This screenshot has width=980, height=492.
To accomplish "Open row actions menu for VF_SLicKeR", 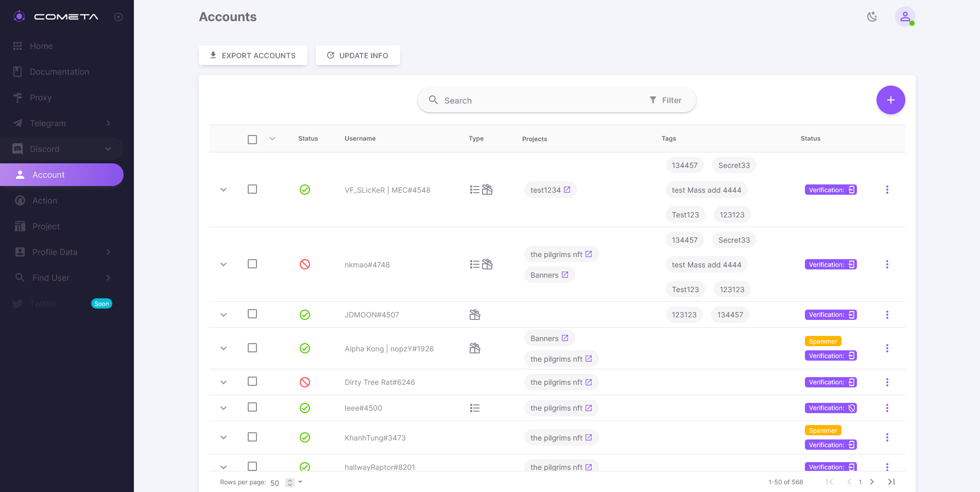I will tap(887, 190).
